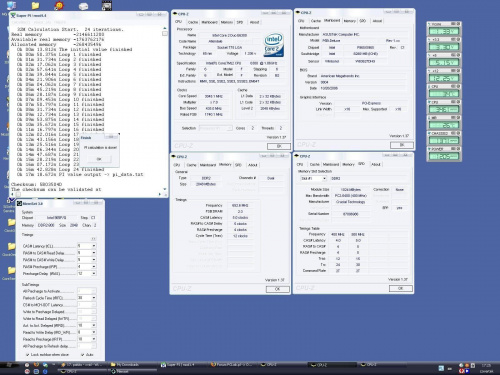500x375 pixels.
Task: Open Cache tab in CPU-Z SPD window
Action: [x=314, y=164]
